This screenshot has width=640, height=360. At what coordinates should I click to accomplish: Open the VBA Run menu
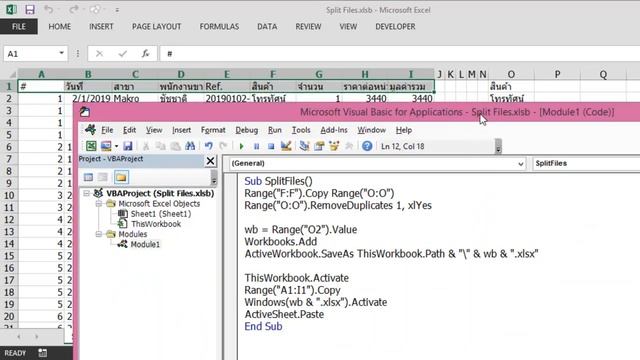tap(275, 130)
